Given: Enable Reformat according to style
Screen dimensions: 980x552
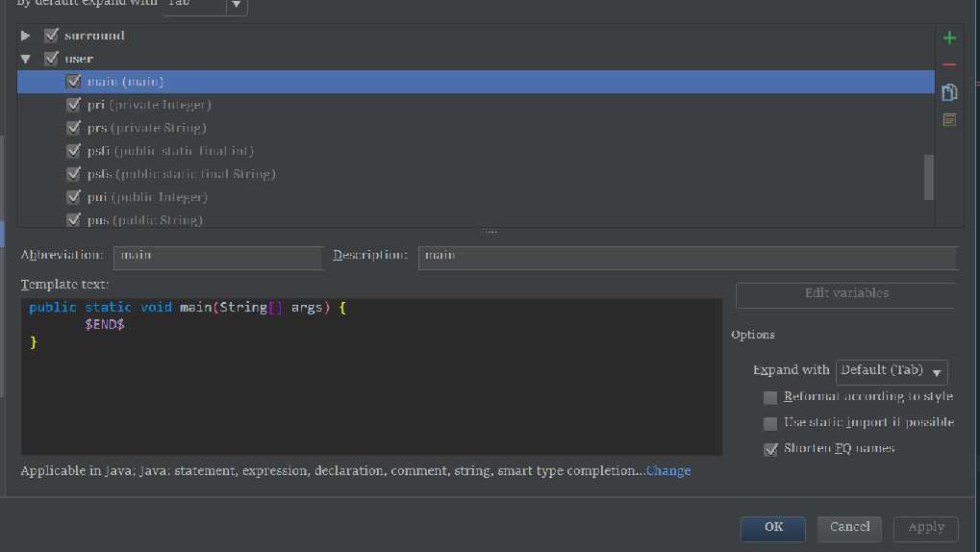Looking at the screenshot, I should (x=770, y=397).
